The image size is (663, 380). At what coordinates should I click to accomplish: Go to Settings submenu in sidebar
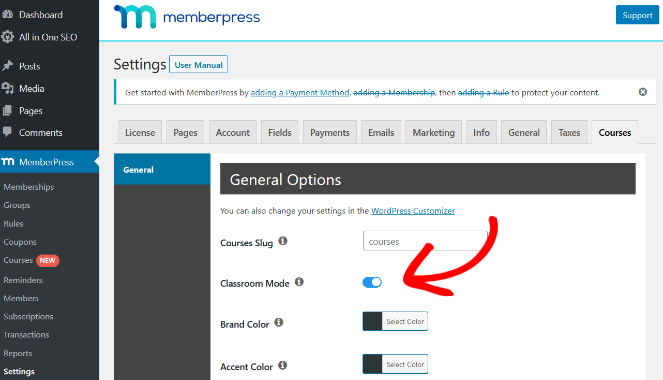[x=19, y=371]
